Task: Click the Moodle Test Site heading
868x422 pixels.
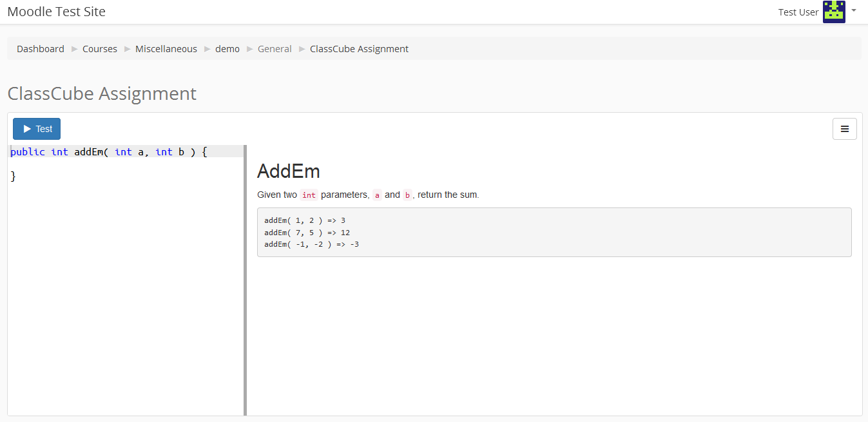Action: 56,11
